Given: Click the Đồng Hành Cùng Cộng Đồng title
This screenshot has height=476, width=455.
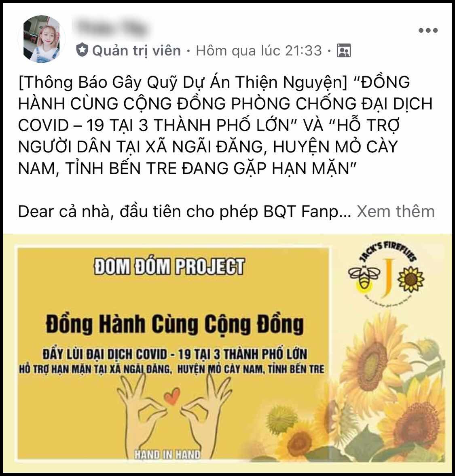Looking at the screenshot, I should [x=174, y=324].
